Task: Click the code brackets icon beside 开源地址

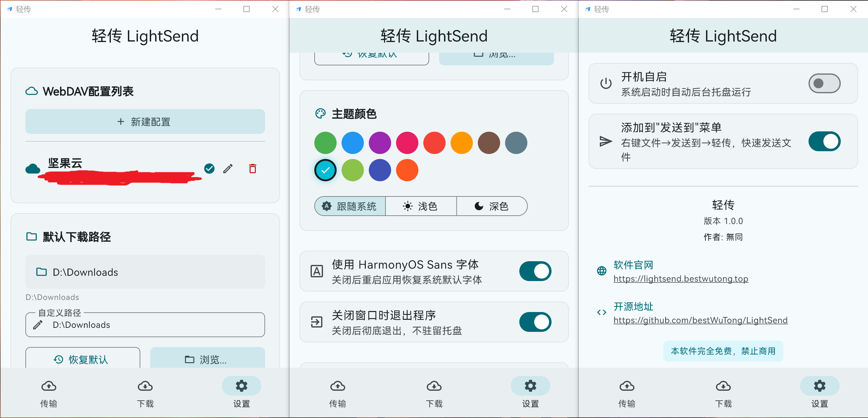Action: point(602,312)
